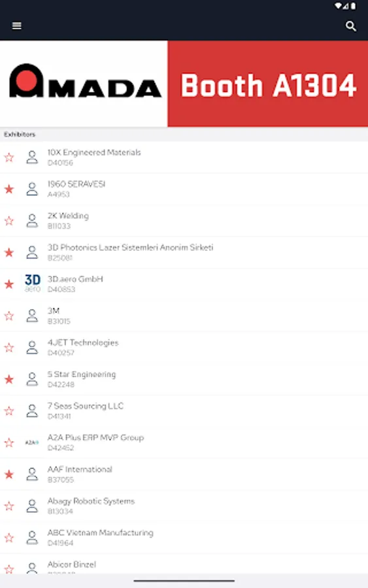The height and width of the screenshot is (588, 368).
Task: Click the avatar icon for 5 Star Engineering
Action: [x=32, y=379]
